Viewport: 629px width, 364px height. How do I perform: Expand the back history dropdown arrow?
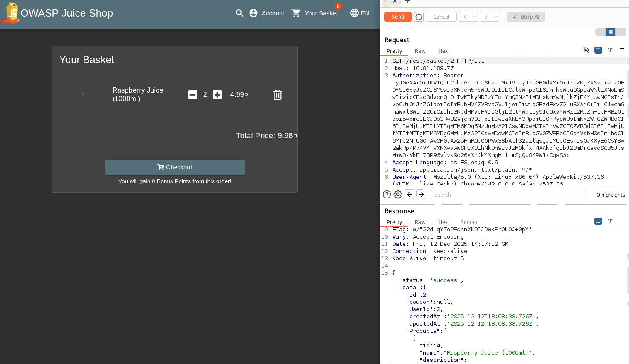point(474,17)
